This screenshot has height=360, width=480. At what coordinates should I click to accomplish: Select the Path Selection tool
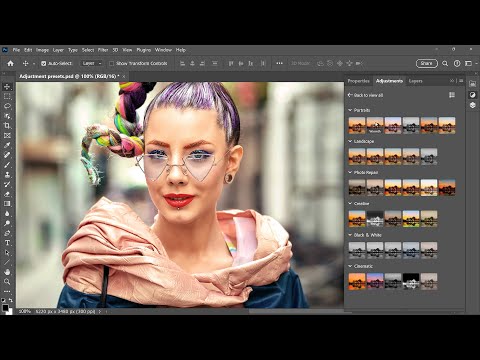click(7, 252)
